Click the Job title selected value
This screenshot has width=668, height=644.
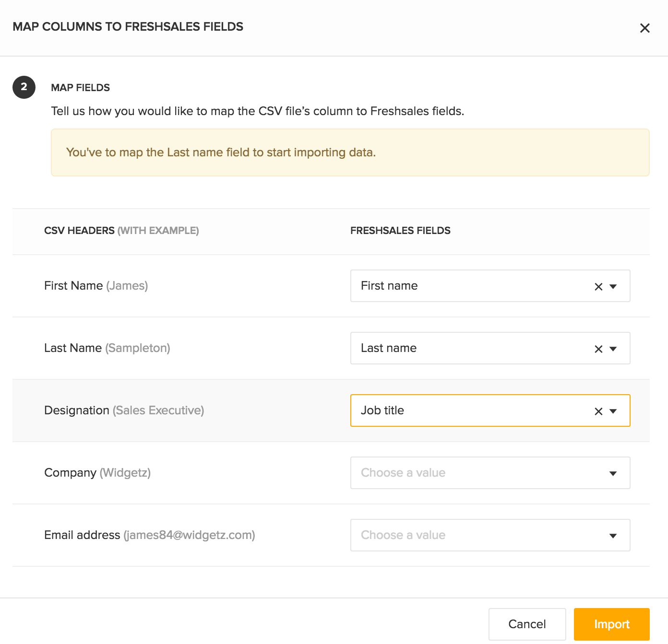382,410
